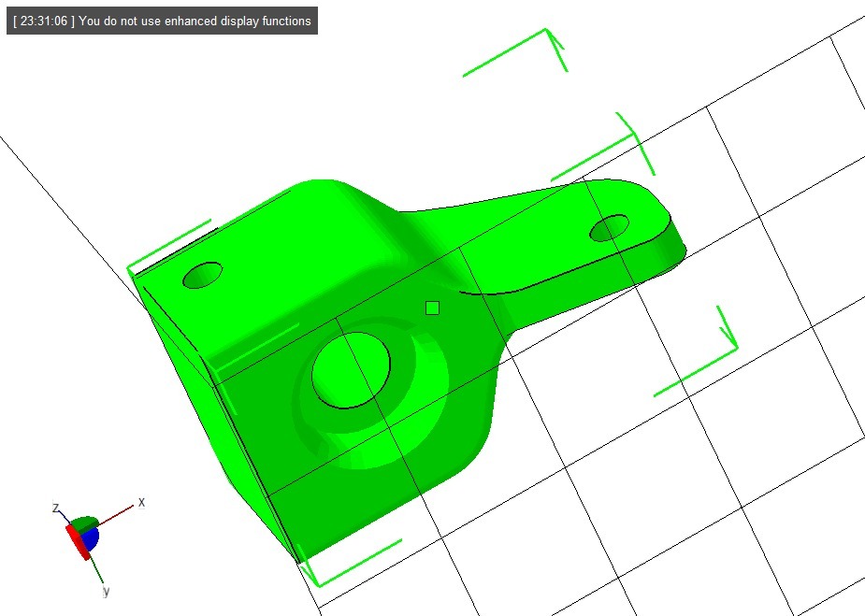Click the red face of orientation gizmo

(x=77, y=542)
